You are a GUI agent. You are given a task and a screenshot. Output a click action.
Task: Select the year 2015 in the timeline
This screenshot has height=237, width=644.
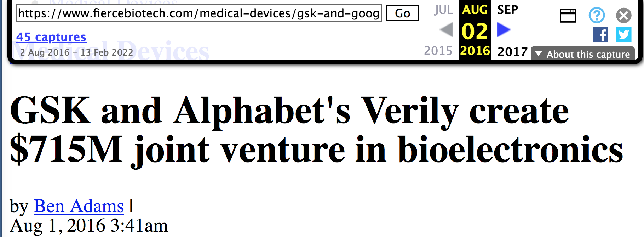[438, 51]
